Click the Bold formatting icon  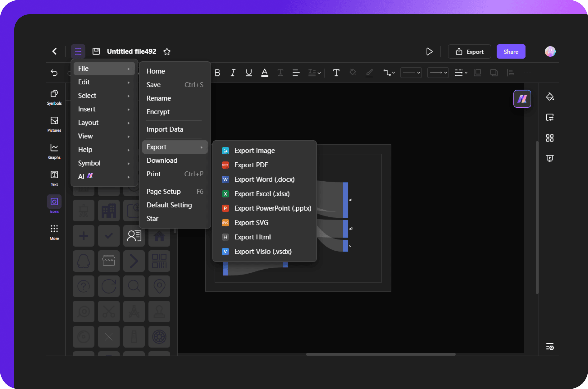point(217,72)
